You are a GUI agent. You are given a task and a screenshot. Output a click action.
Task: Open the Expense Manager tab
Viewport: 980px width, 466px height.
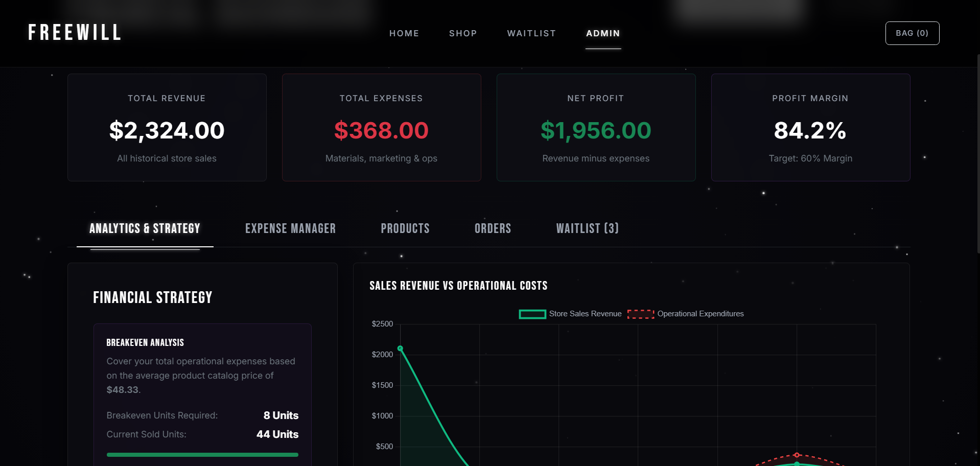[x=290, y=228]
